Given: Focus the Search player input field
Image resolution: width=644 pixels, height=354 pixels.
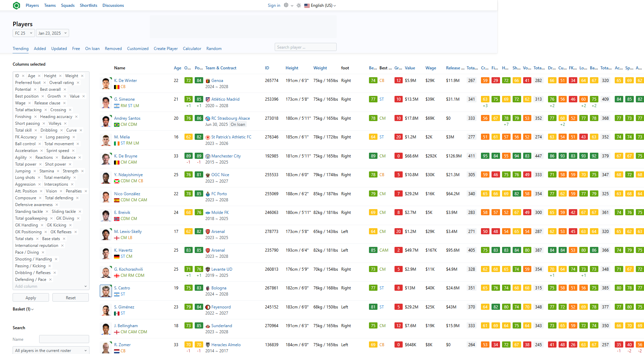Looking at the screenshot, I should [306, 47].
